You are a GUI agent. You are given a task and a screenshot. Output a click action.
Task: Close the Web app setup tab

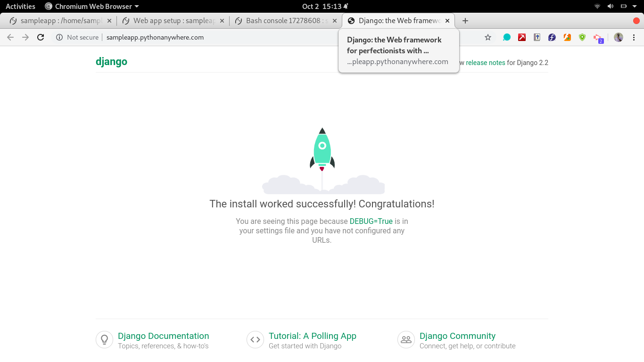point(222,21)
